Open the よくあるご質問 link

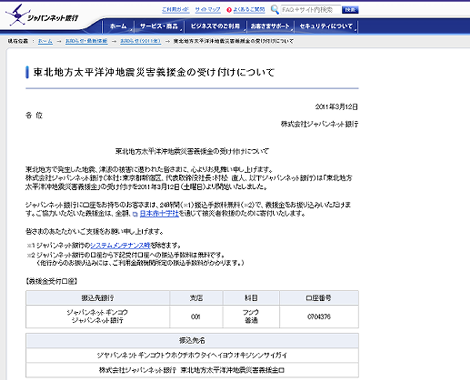coord(249,10)
